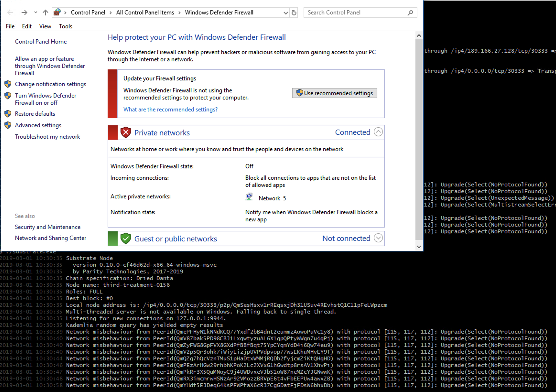Open the Edit menu

point(27,26)
